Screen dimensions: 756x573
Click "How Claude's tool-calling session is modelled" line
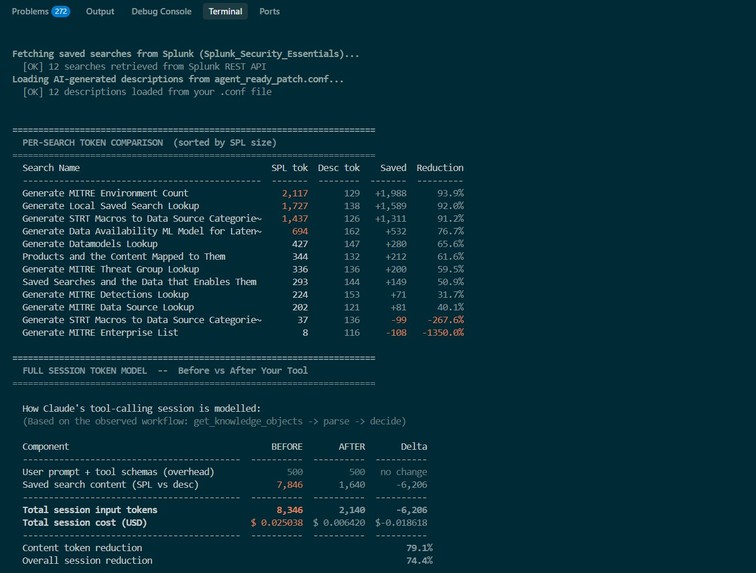(141, 409)
